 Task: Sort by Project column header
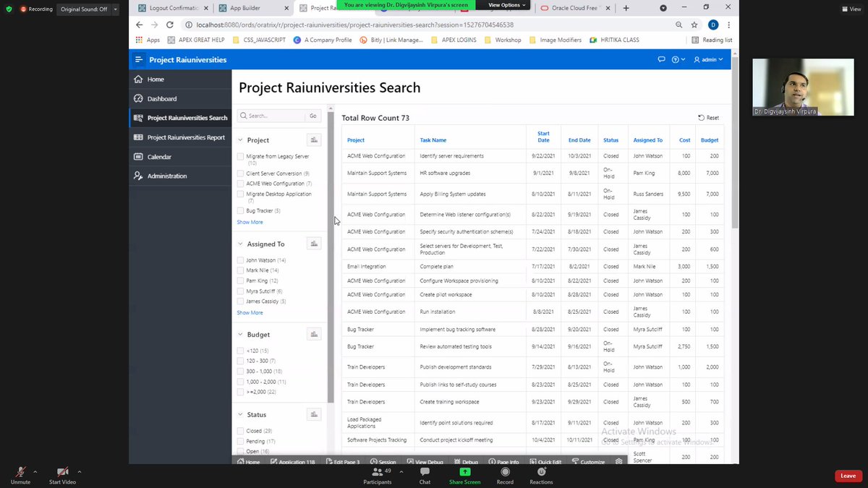[356, 140]
